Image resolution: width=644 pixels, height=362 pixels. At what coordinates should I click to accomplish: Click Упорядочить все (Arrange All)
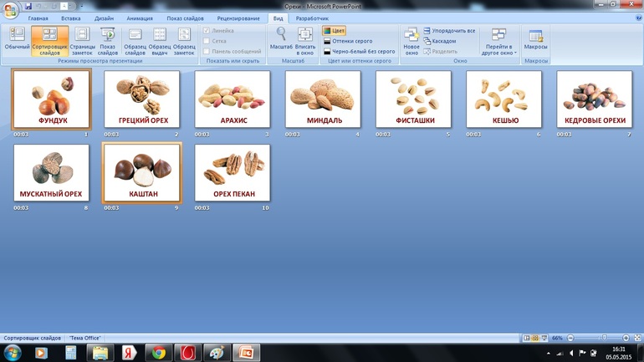click(x=450, y=31)
